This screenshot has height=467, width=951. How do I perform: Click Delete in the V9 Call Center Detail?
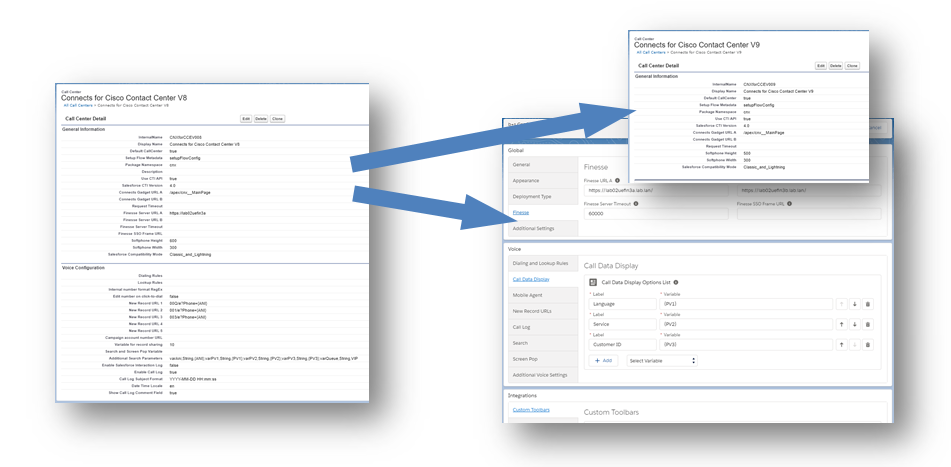tap(836, 66)
